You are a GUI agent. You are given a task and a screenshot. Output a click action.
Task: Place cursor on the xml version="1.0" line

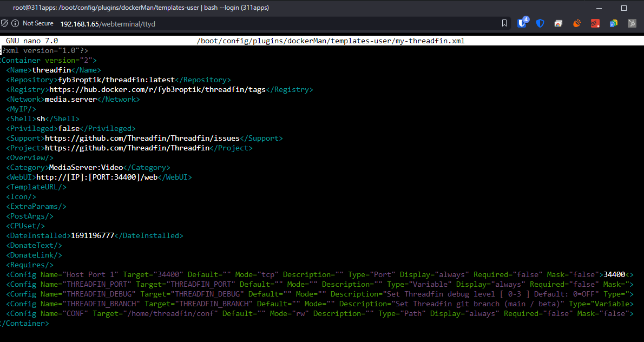[44, 50]
